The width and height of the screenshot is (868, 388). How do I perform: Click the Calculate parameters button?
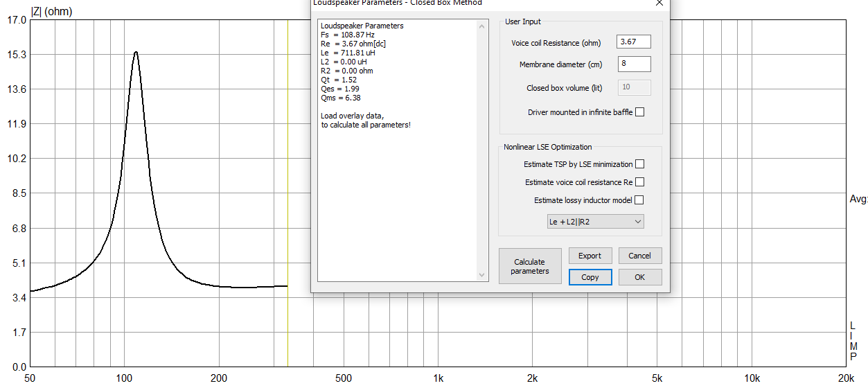pos(530,266)
